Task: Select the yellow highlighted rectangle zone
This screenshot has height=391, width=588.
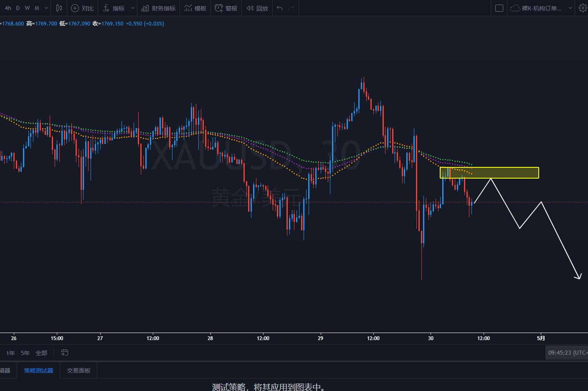Action: click(x=489, y=173)
